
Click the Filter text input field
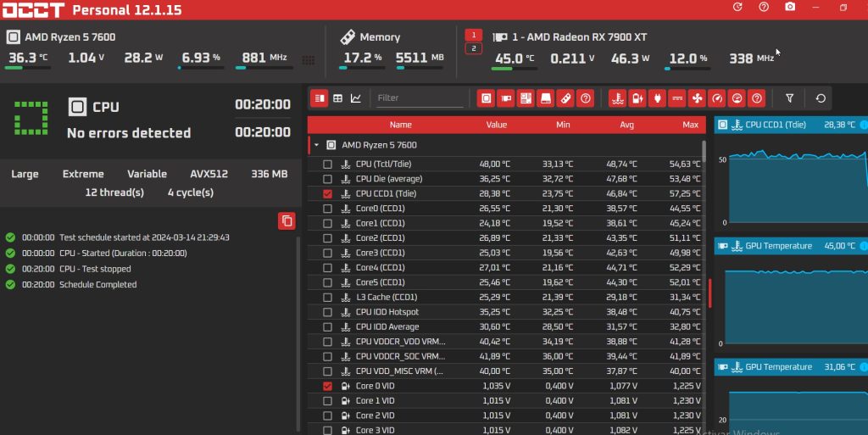[x=418, y=98]
